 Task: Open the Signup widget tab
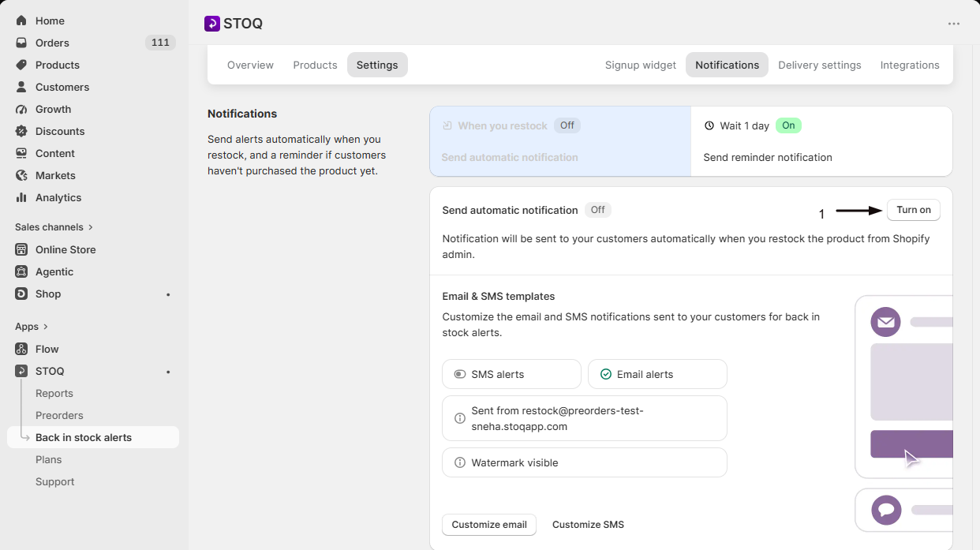[641, 65]
